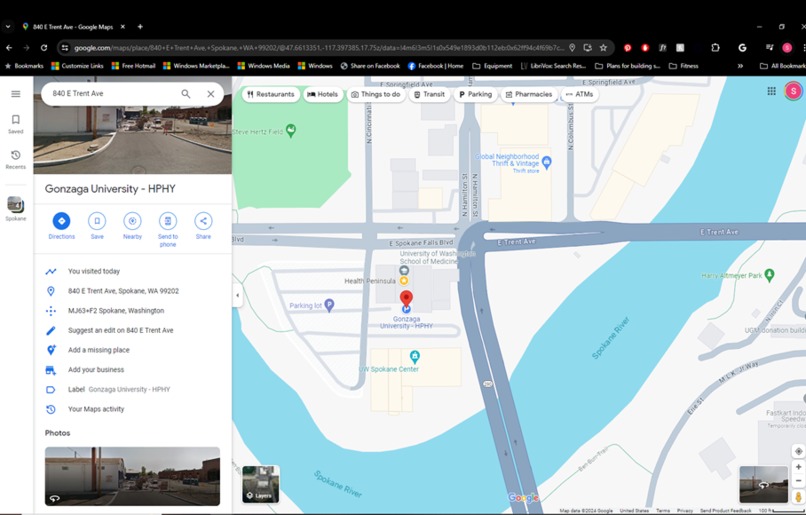Open the Street View preview thumbnail
The height and width of the screenshot is (515, 806).
pyautogui.click(x=763, y=484)
